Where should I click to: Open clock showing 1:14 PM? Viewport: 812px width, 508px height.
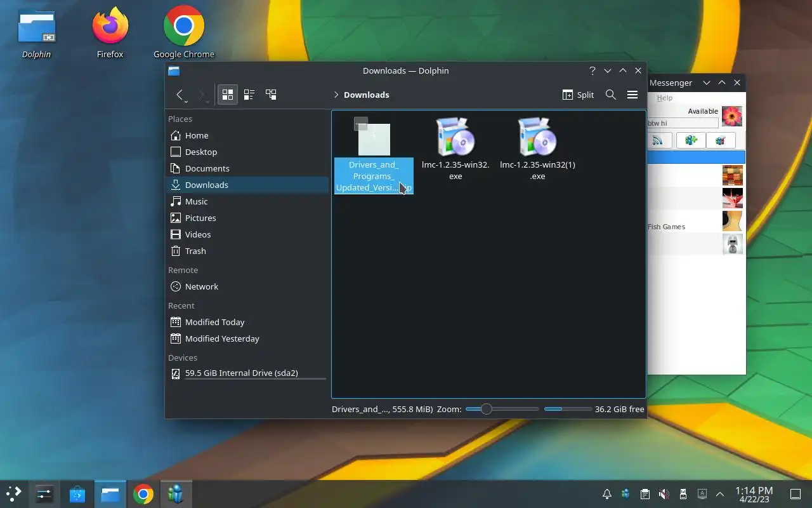point(754,494)
